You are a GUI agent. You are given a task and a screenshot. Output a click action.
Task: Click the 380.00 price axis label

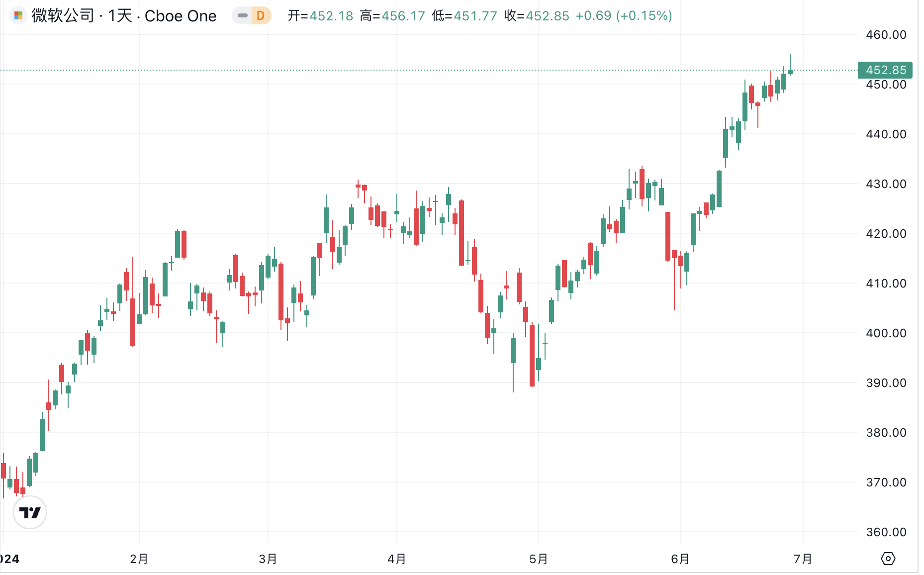[x=886, y=433]
